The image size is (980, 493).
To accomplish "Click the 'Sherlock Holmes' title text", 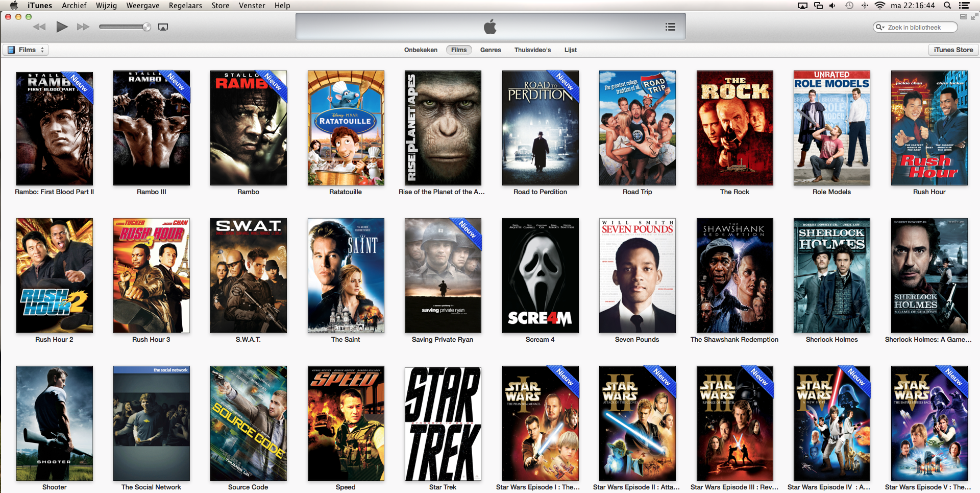I will click(831, 339).
